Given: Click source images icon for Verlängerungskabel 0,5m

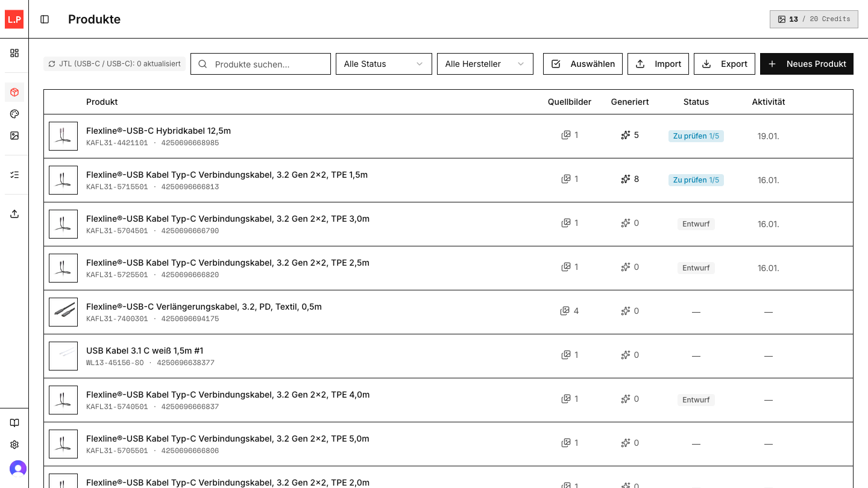Looking at the screenshot, I should [565, 311].
